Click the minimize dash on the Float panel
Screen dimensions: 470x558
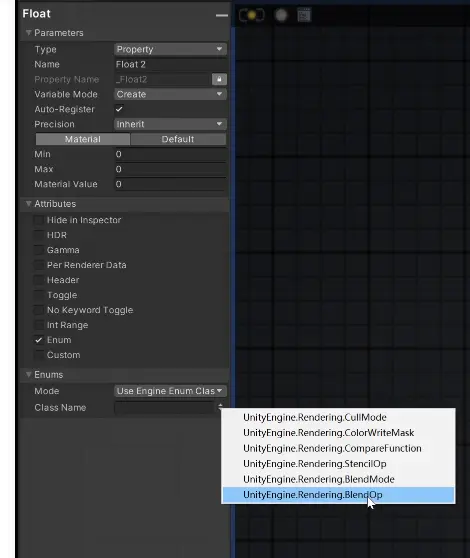pos(221,15)
